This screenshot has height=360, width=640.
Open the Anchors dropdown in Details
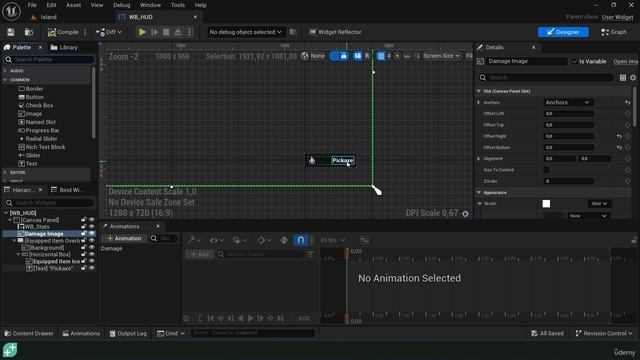click(x=568, y=102)
